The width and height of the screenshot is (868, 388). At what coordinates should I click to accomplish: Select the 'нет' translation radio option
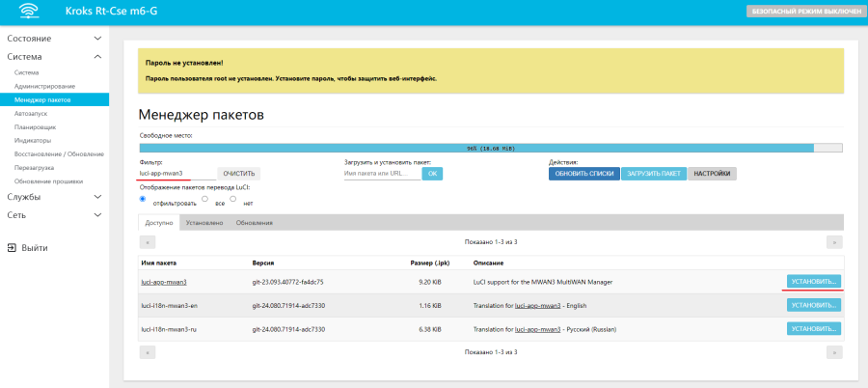(233, 199)
